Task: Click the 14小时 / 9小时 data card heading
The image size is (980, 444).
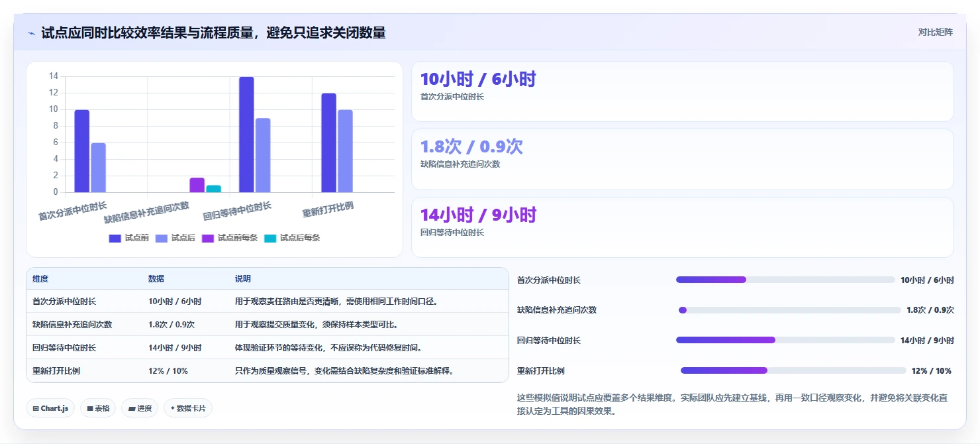Action: [478, 215]
